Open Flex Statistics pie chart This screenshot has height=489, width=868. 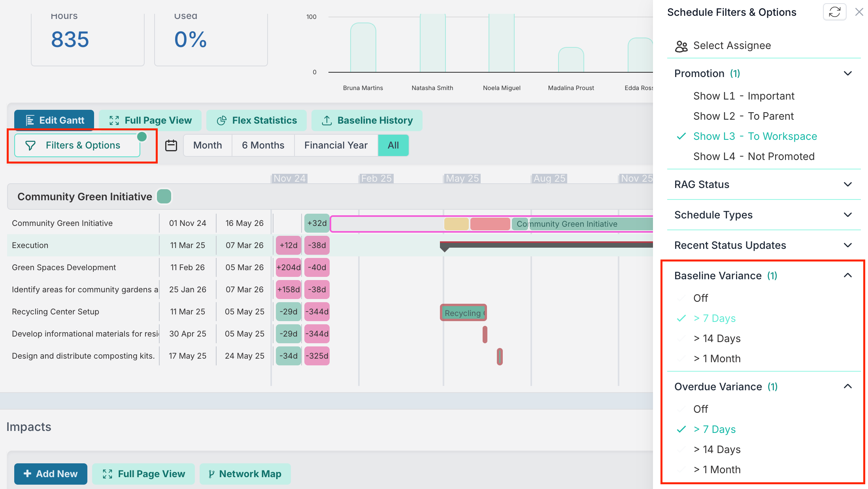257,120
